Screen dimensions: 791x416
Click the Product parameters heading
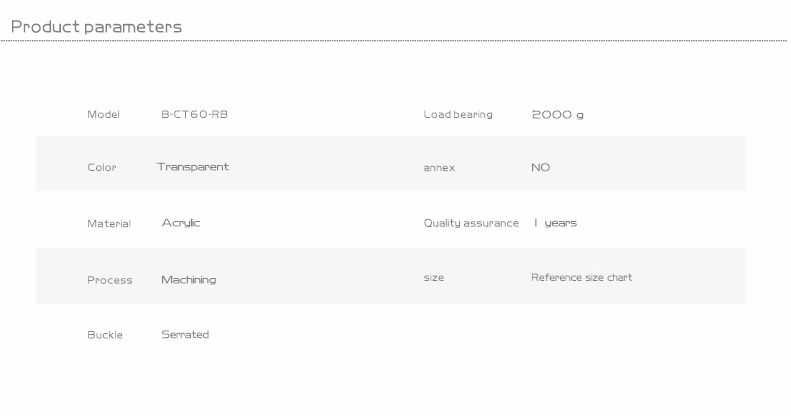coord(96,27)
